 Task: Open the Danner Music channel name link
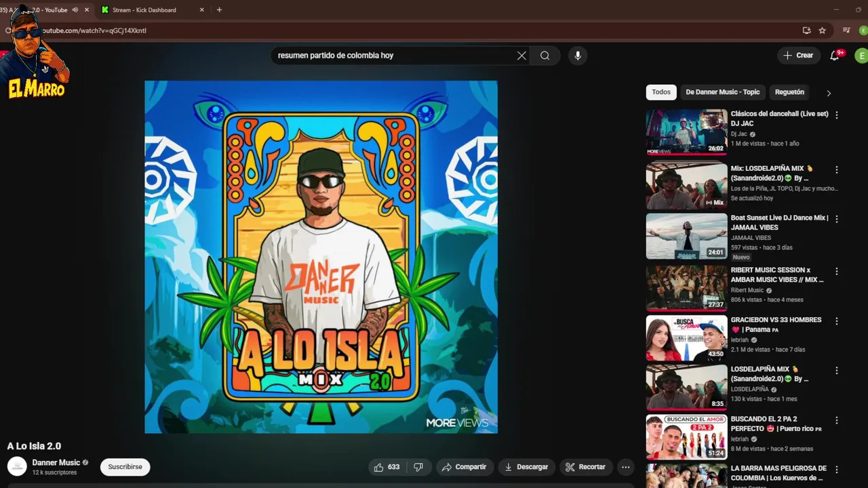click(56, 462)
